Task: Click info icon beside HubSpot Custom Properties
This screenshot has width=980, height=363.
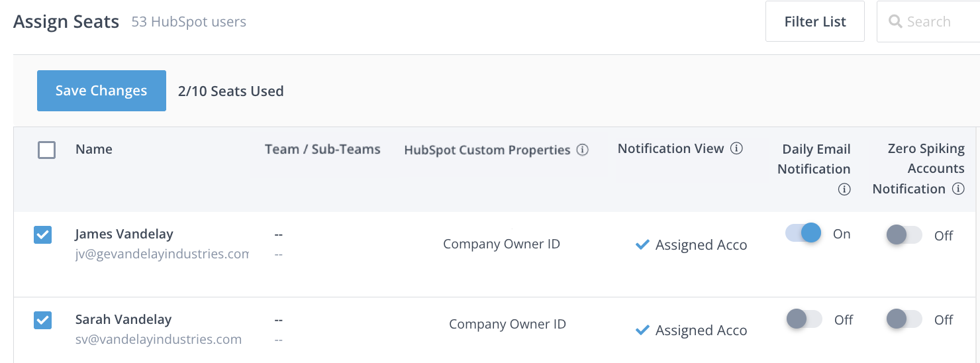Action: pyautogui.click(x=583, y=150)
